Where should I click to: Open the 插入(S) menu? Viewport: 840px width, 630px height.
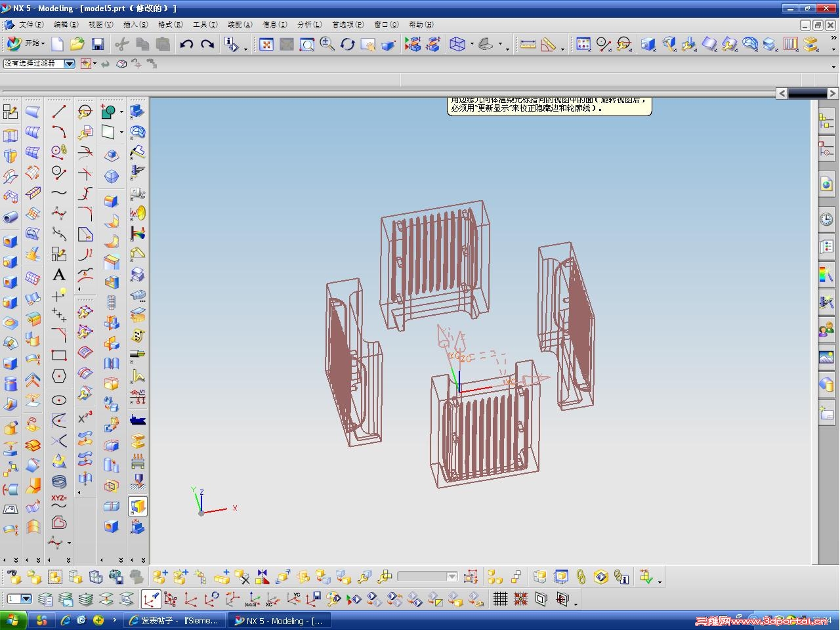[x=135, y=24]
